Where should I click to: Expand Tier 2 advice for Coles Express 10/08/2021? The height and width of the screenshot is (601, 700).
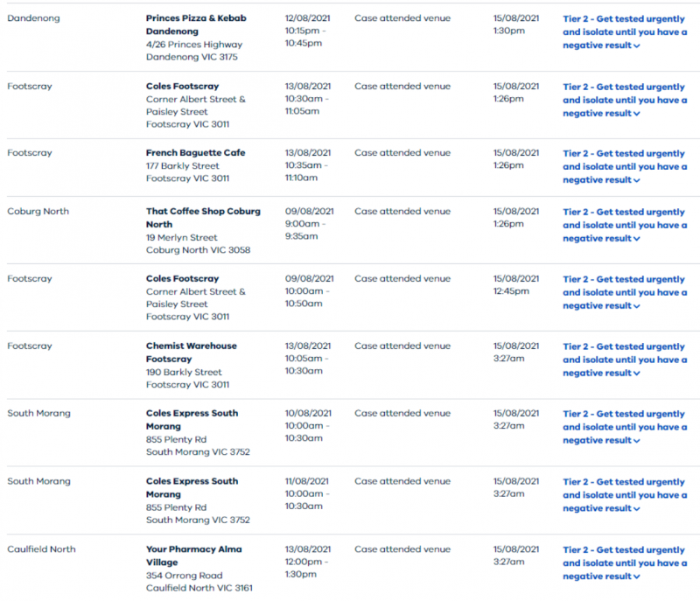click(624, 427)
